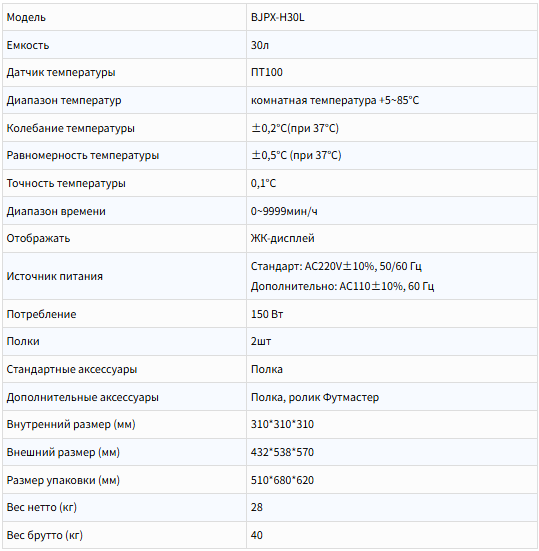Click the 0,1°C accuracy value
Screen dimensions: 539x551
pos(263,183)
